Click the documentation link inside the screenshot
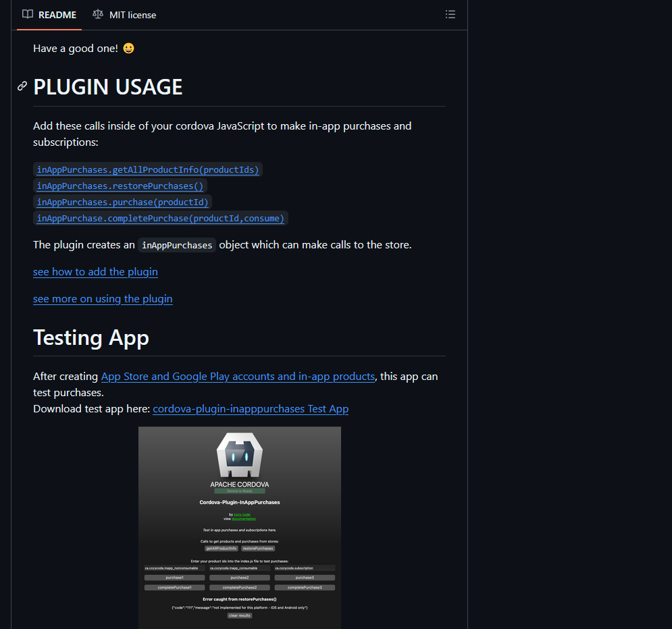The height and width of the screenshot is (629, 672). (x=244, y=518)
